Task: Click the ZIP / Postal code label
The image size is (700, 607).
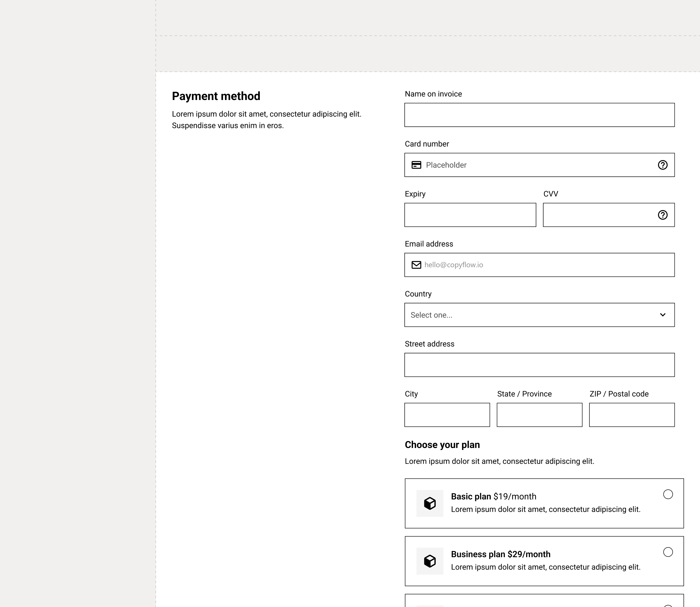Action: click(619, 394)
